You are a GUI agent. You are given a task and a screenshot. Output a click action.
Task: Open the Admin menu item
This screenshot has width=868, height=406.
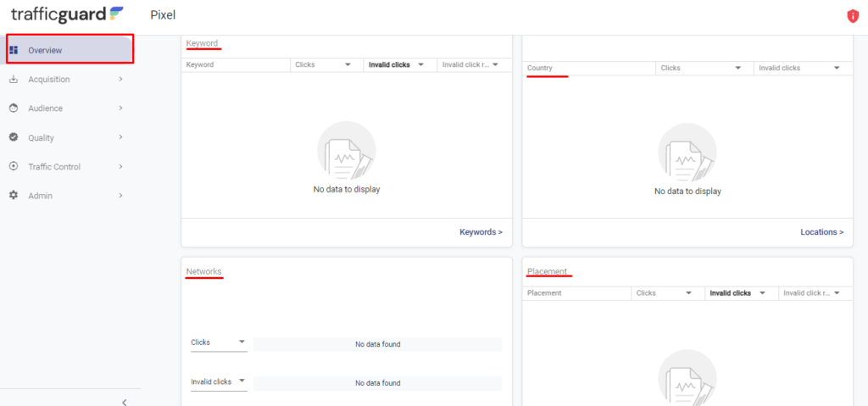pyautogui.click(x=70, y=196)
